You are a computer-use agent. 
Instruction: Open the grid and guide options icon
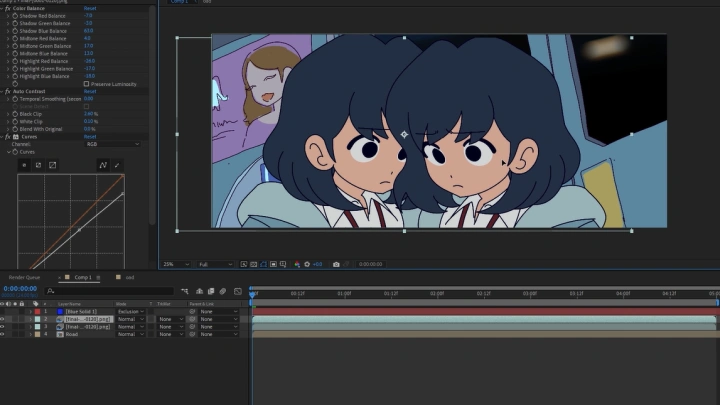point(283,264)
